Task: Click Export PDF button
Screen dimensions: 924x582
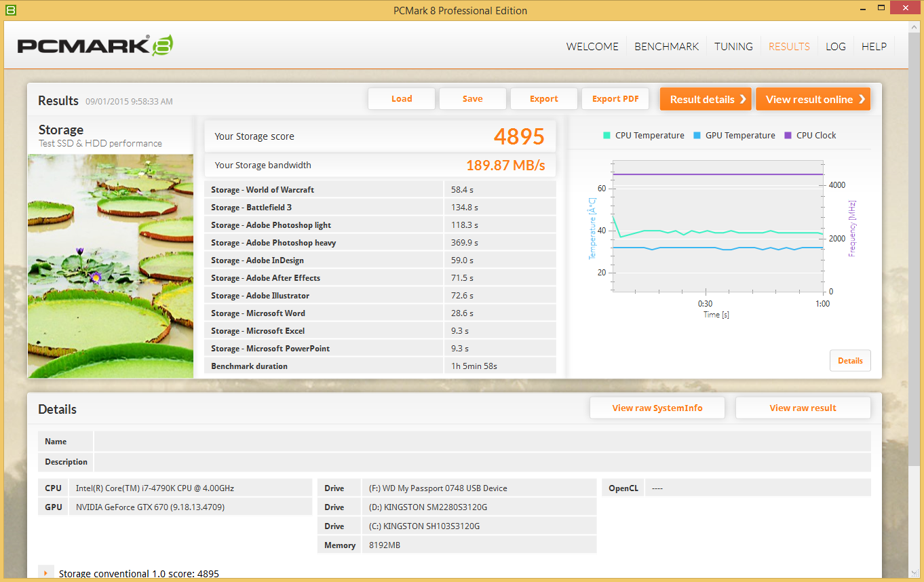Action: tap(615, 99)
